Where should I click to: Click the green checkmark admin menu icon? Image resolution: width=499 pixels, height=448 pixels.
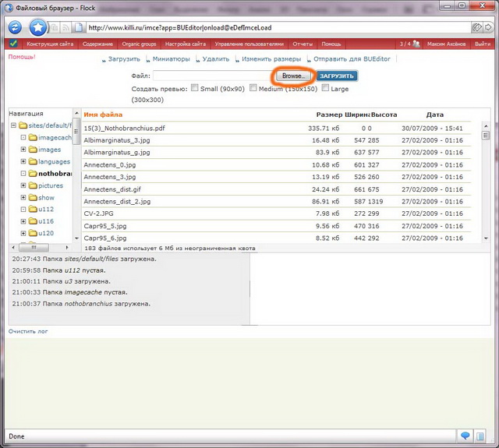click(13, 44)
